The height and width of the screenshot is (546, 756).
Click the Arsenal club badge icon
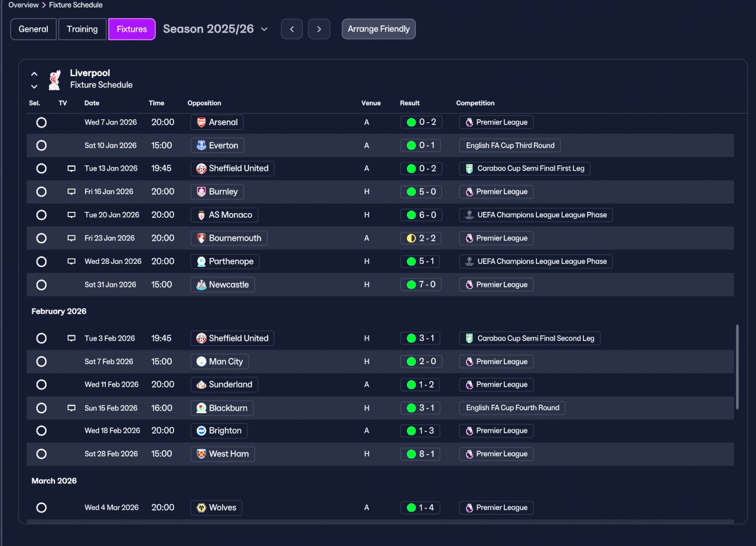click(x=201, y=122)
